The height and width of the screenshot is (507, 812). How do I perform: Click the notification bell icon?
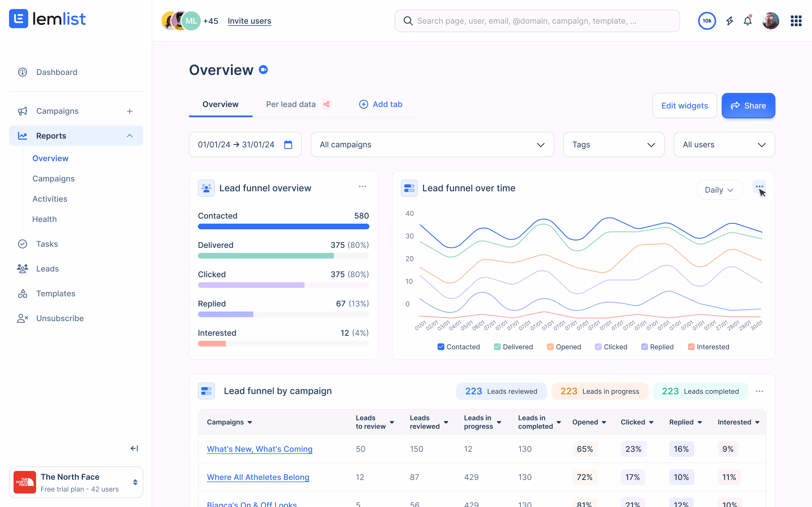point(748,21)
